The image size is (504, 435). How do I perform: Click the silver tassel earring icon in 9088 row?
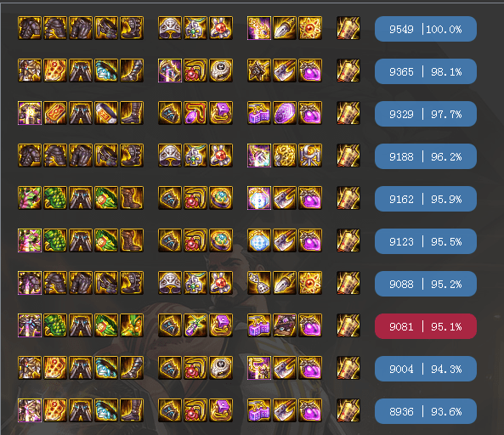tap(259, 283)
